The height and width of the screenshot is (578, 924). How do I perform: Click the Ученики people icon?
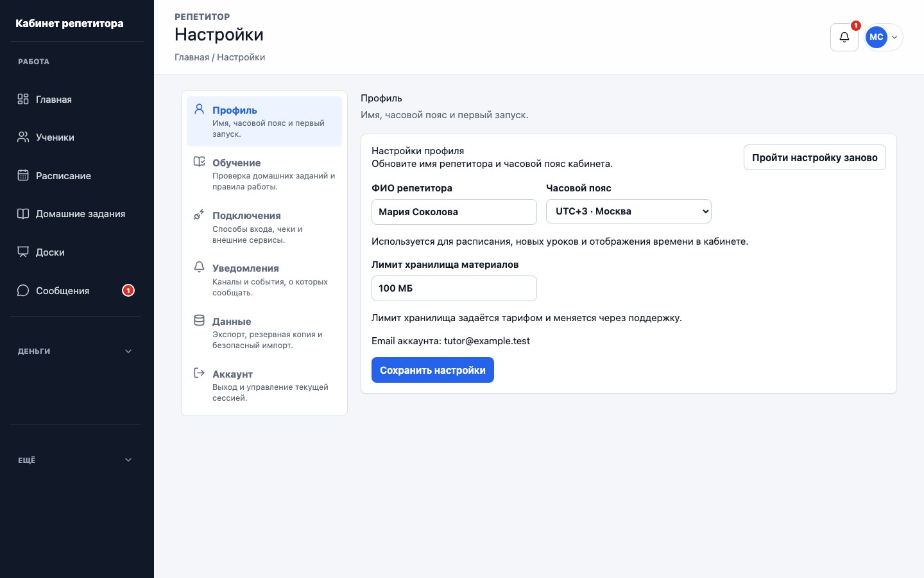tap(23, 137)
